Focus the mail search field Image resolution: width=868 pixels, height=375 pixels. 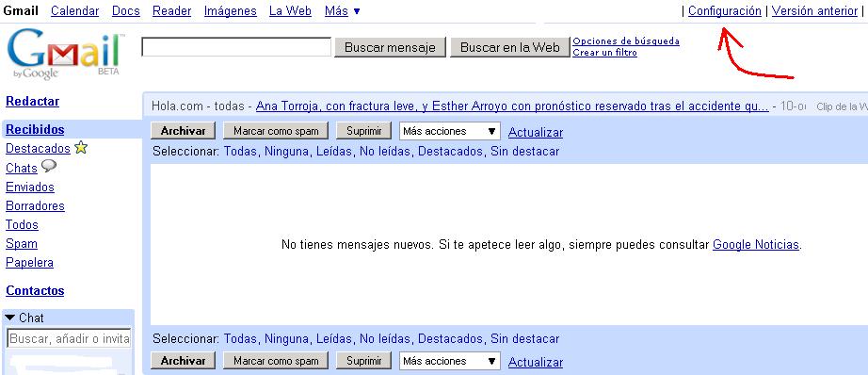(x=236, y=47)
